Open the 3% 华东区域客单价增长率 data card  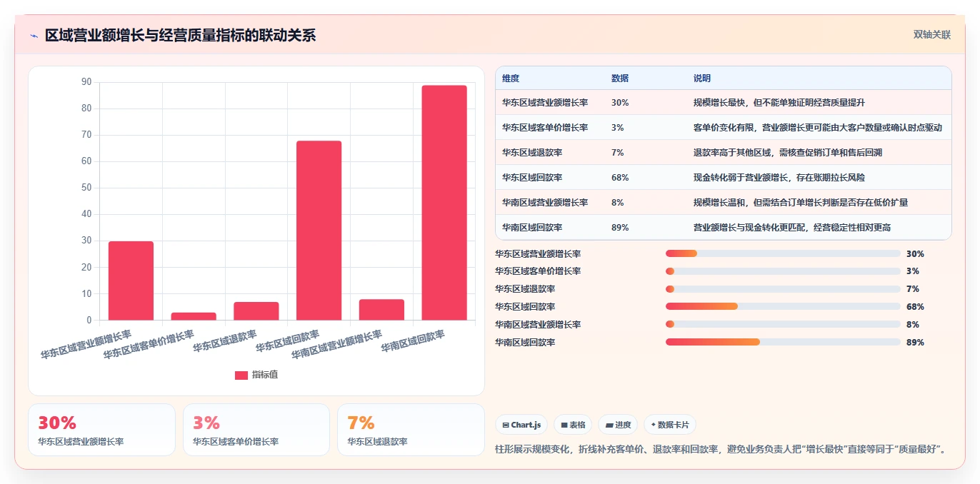click(256, 430)
